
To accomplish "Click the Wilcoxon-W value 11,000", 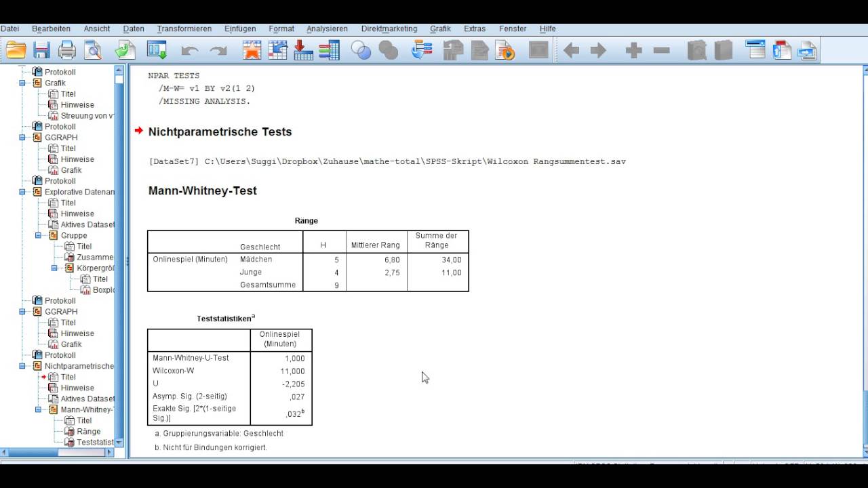I will pyautogui.click(x=293, y=371).
